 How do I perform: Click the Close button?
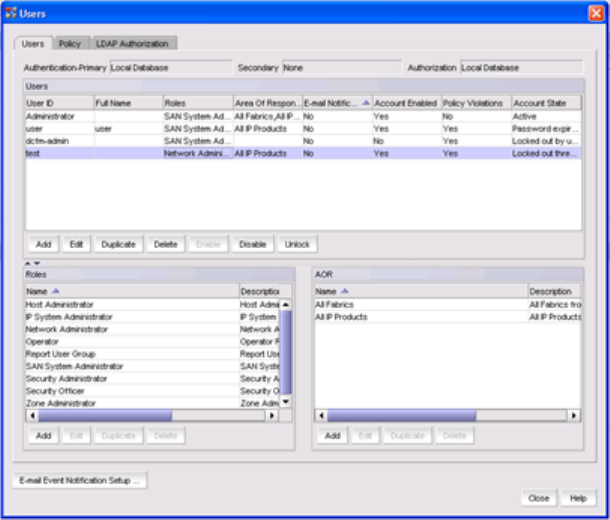tap(539, 498)
